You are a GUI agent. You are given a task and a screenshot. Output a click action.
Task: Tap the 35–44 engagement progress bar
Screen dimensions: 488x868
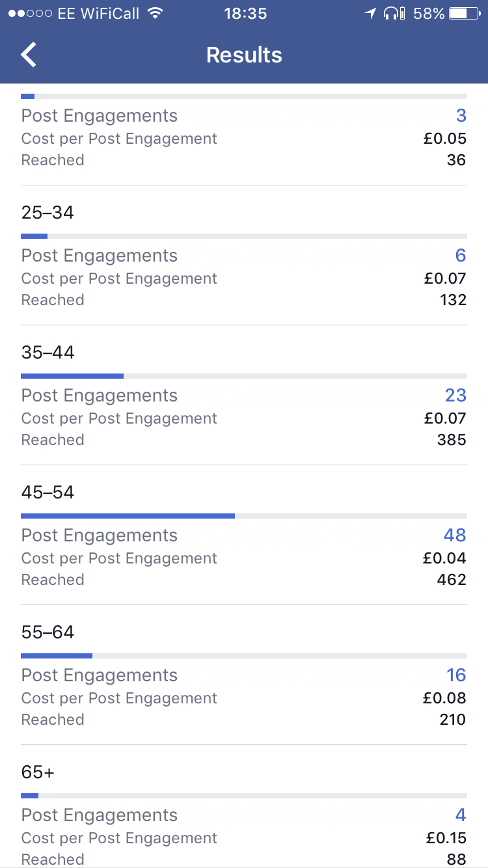243,376
